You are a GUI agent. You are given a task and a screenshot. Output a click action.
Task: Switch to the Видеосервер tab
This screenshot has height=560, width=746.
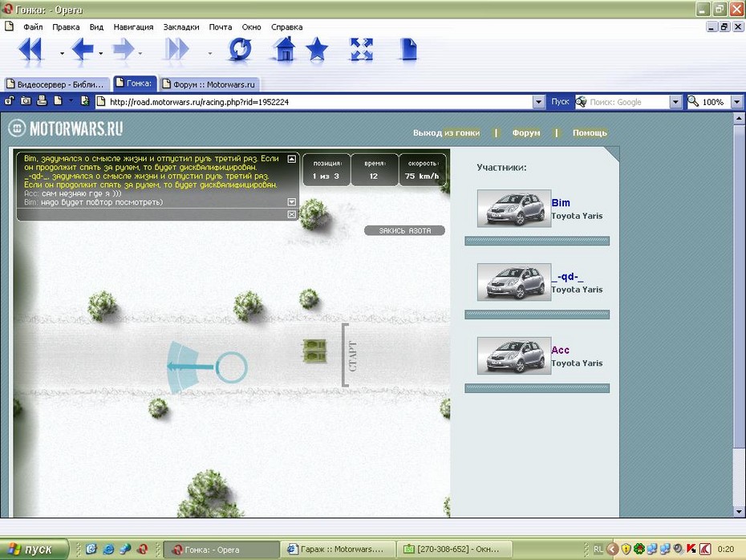pyautogui.click(x=57, y=84)
